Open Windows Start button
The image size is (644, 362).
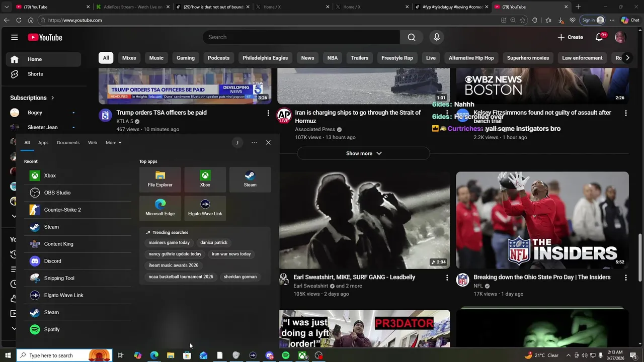pos(8,355)
